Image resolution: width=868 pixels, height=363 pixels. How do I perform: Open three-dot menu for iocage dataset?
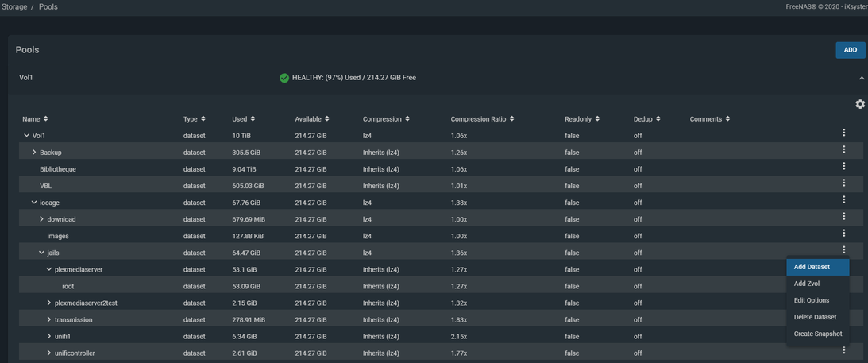tap(843, 199)
